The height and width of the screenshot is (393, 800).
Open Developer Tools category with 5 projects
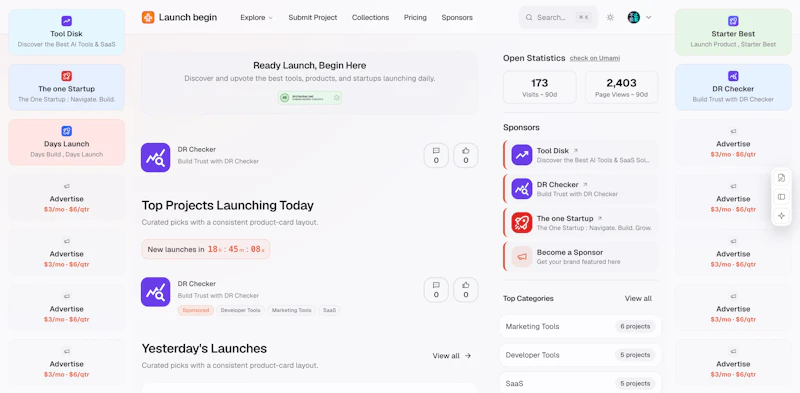click(x=581, y=355)
